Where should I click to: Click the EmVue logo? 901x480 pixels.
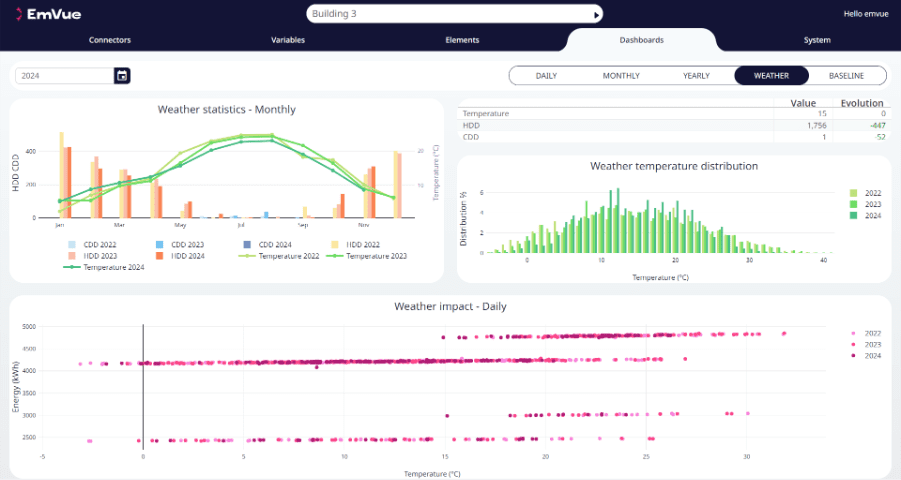click(x=47, y=14)
